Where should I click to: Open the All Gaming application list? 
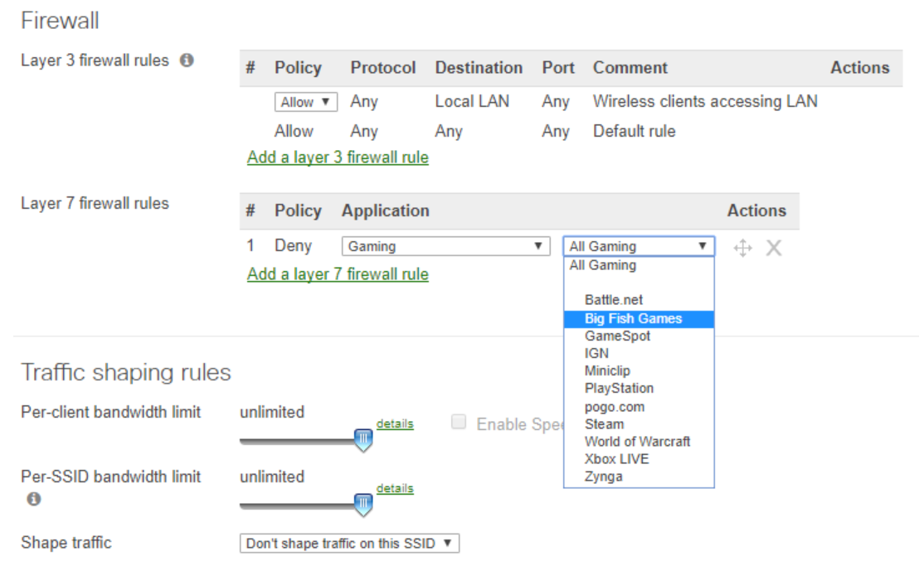pos(639,245)
